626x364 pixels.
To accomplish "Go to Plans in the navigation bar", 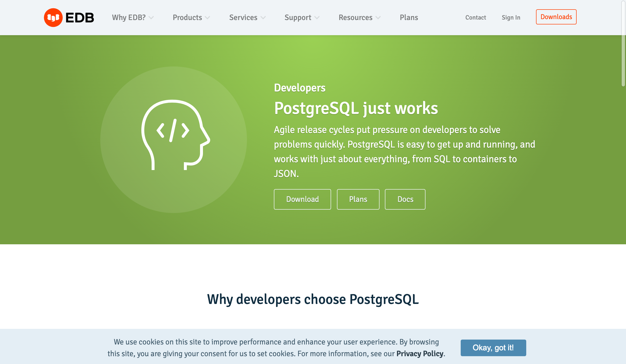I will click(x=409, y=17).
